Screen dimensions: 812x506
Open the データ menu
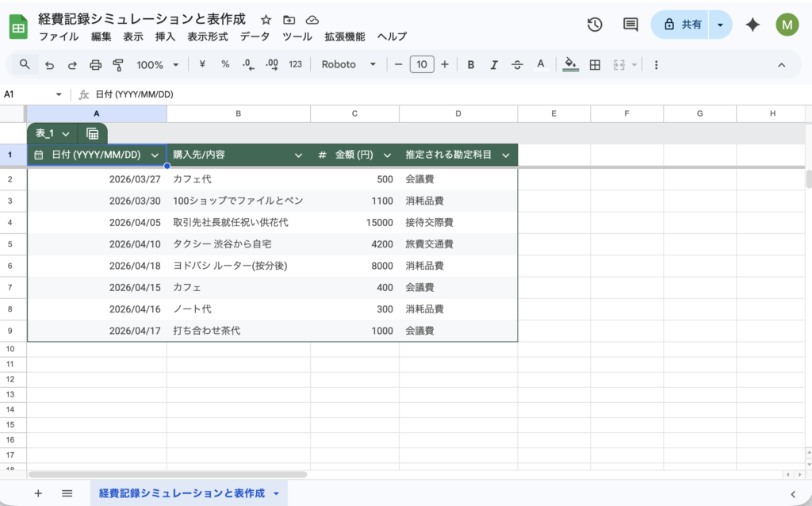coord(255,36)
